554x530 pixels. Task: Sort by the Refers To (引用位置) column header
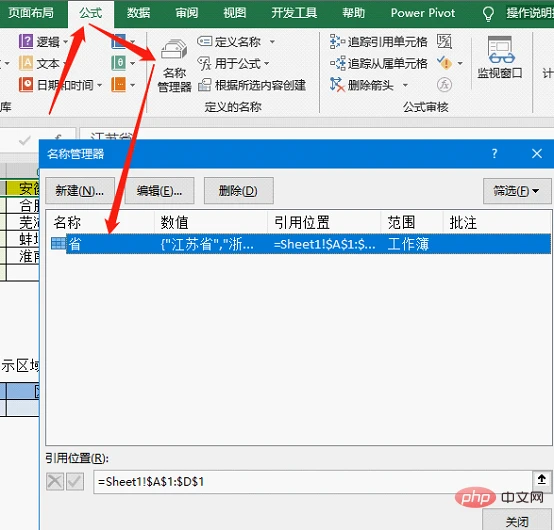pos(324,223)
